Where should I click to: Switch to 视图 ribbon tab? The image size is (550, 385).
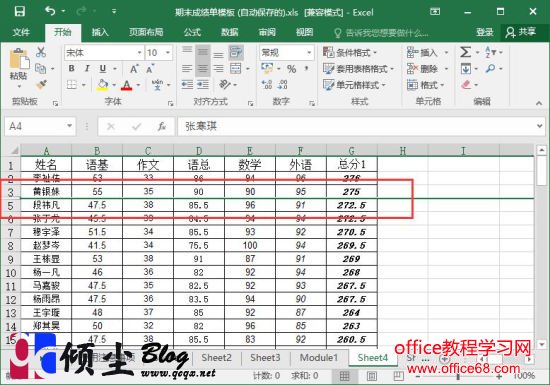[x=304, y=33]
